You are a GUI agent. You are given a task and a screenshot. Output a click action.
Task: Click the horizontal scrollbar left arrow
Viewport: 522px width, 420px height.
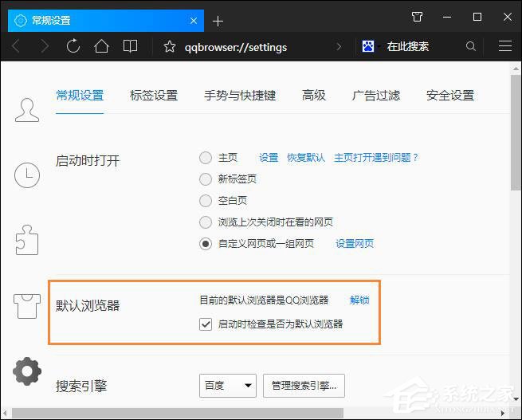tap(5, 413)
